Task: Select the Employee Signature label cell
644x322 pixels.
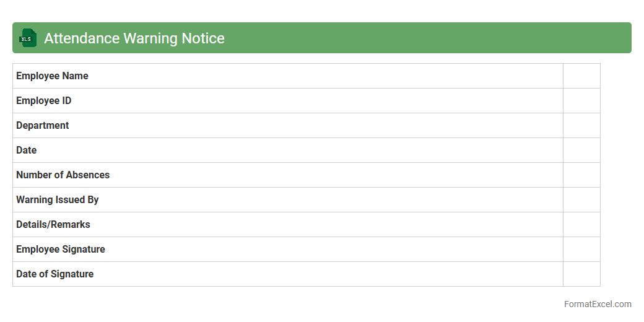Action: (61, 250)
